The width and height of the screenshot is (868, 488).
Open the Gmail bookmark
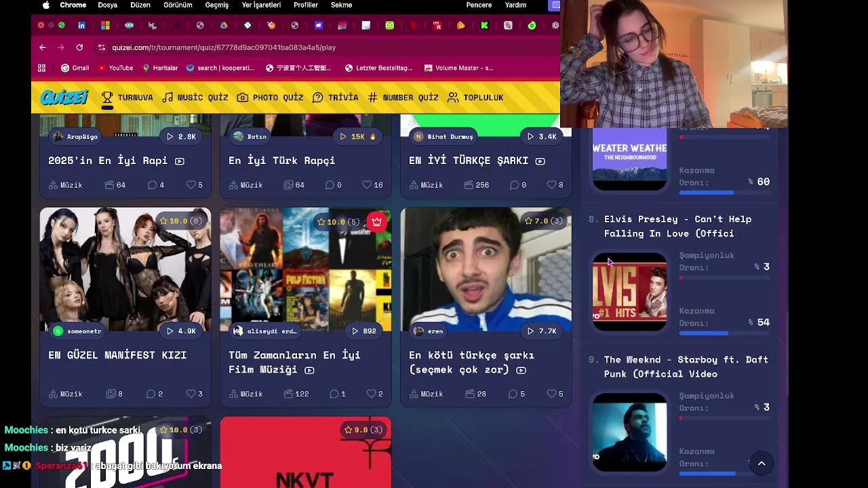75,68
